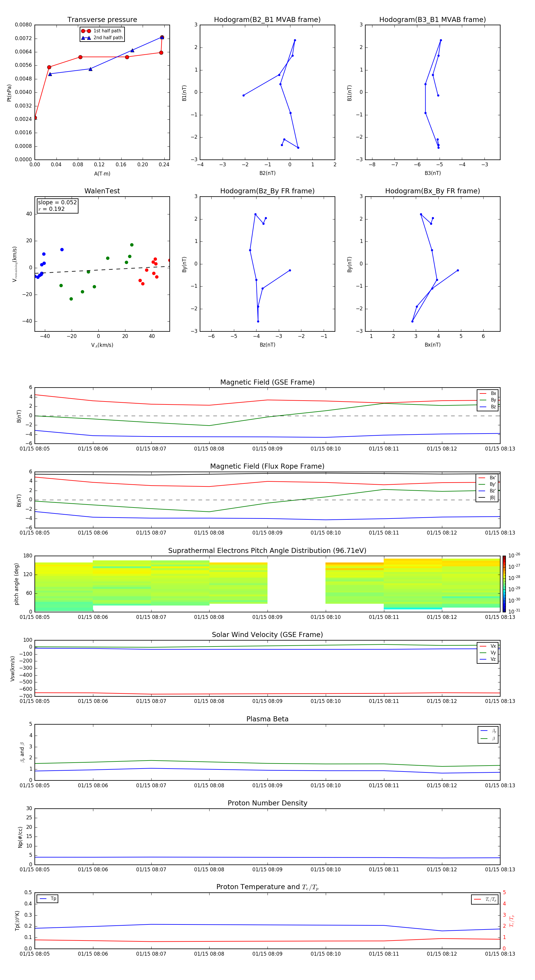The height and width of the screenshot is (980, 535).
Task: Click '|B|' legend entry in Flux Rope plot
Action: pos(487,498)
